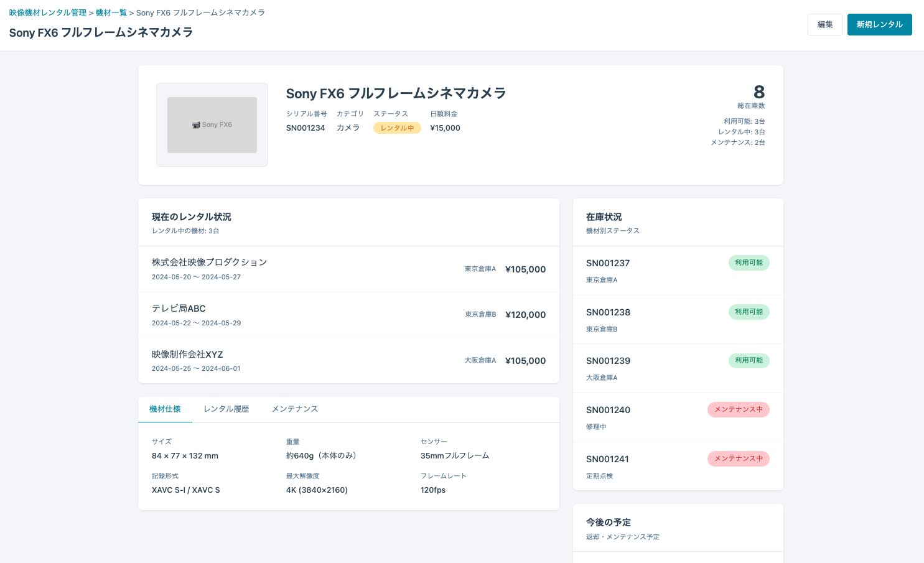
Task: Click 修理中 note under SN001240
Action: [x=596, y=427]
